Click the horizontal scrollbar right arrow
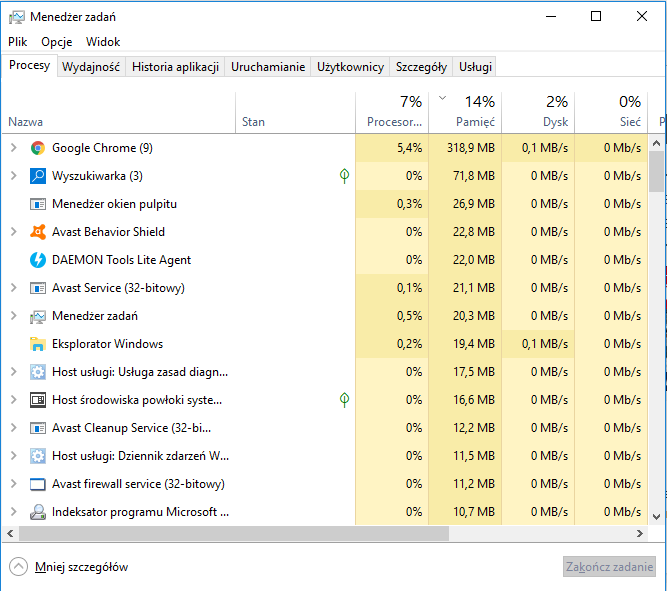The width and height of the screenshot is (667, 591). coord(640,534)
